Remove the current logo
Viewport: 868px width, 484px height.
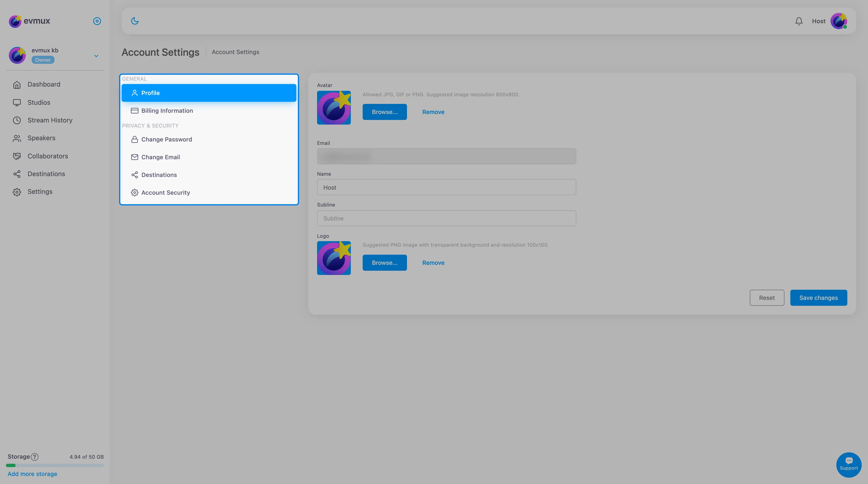tap(433, 262)
